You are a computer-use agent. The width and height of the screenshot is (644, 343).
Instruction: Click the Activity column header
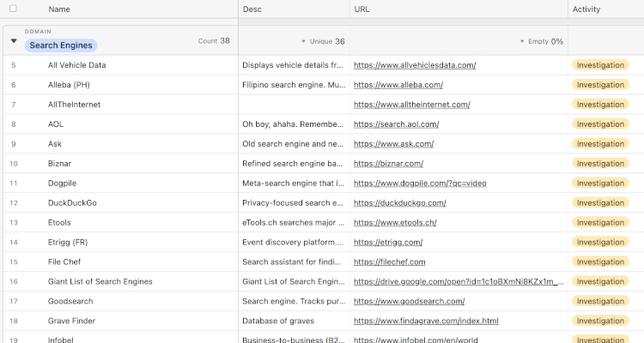point(586,9)
